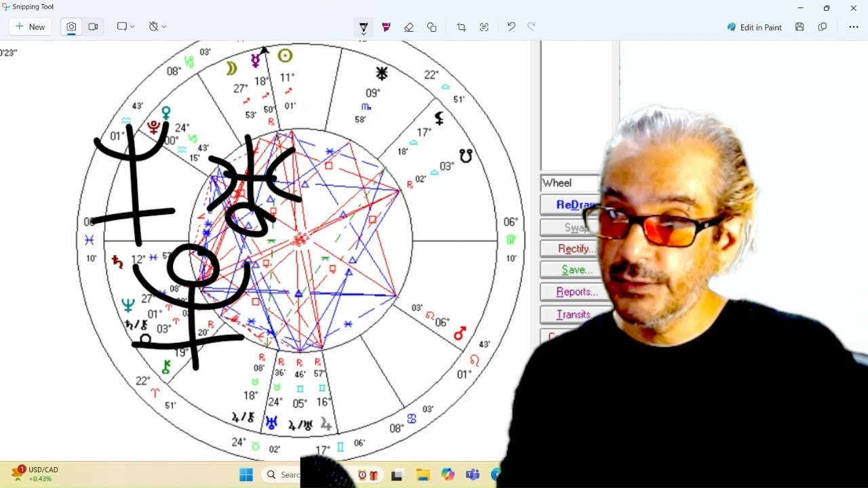868x488 pixels.
Task: Open the Windows Start menu
Action: pyautogui.click(x=246, y=474)
